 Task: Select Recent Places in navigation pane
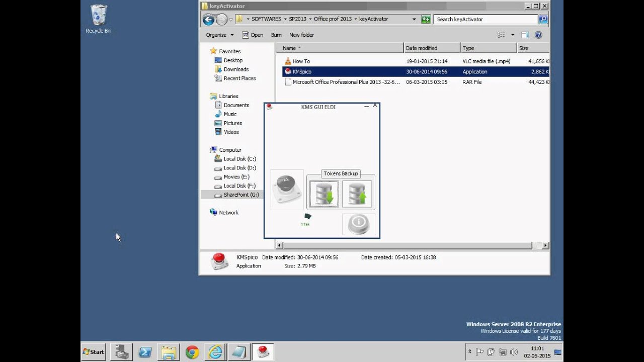[239, 78]
